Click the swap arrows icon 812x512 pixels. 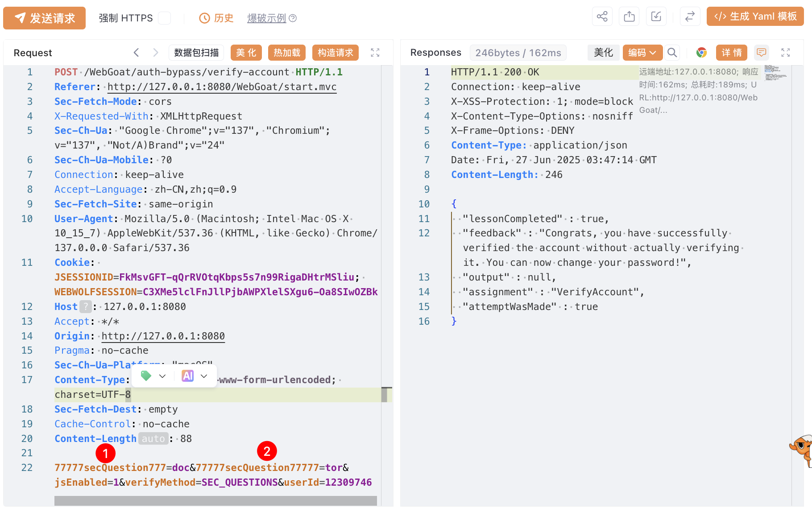tap(690, 17)
